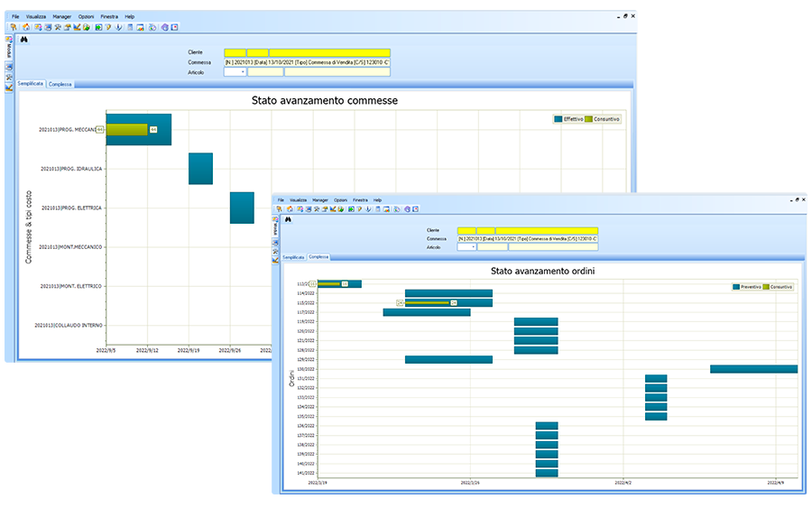Screen dimensions: 812x508
Task: Click Consuntivo legend swatch in commesse chart
Action: (588, 119)
